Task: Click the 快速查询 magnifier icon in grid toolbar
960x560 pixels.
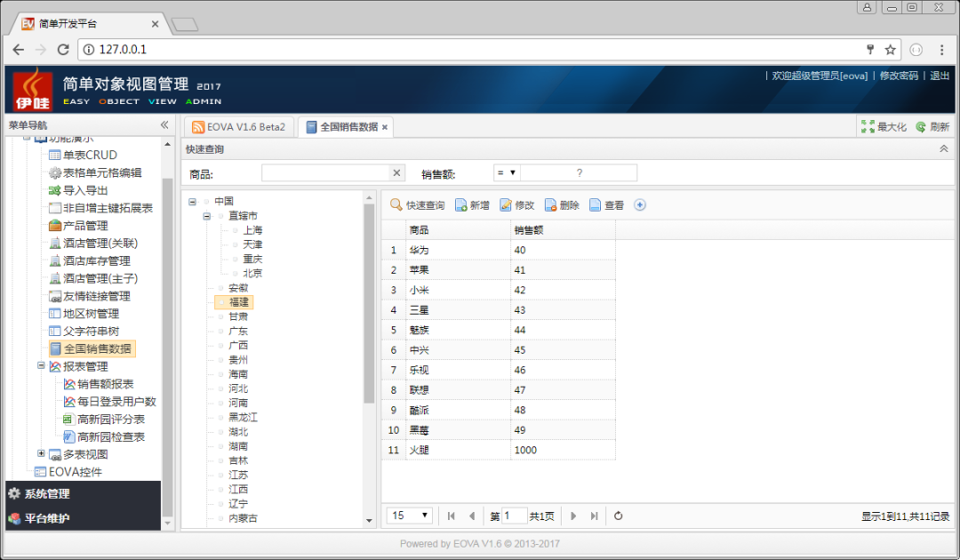Action: [396, 205]
